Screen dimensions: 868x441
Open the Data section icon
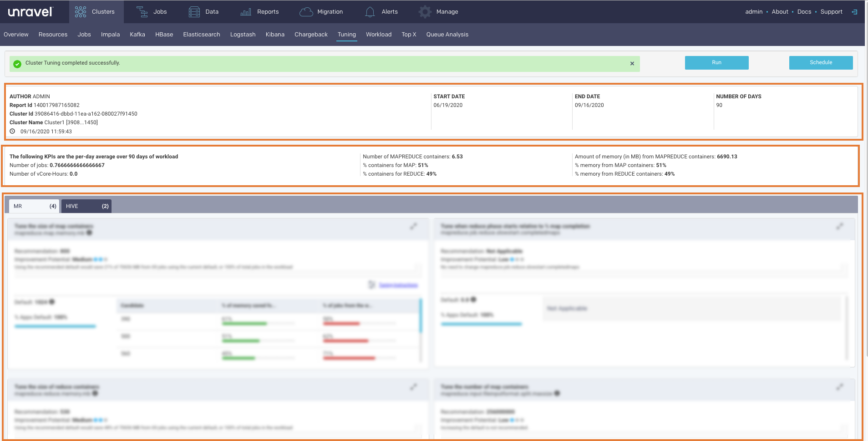click(x=194, y=12)
